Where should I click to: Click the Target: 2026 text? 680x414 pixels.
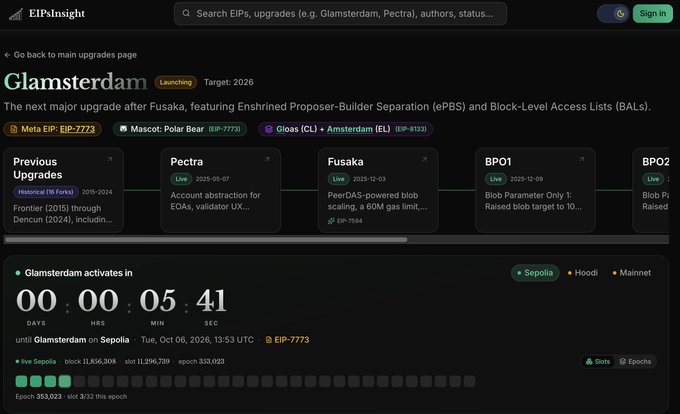pyautogui.click(x=229, y=82)
